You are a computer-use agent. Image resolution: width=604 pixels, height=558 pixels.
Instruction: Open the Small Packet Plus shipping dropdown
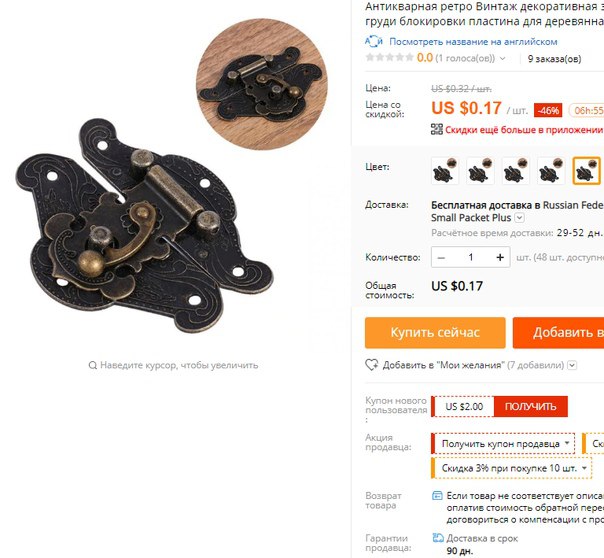coord(520,218)
